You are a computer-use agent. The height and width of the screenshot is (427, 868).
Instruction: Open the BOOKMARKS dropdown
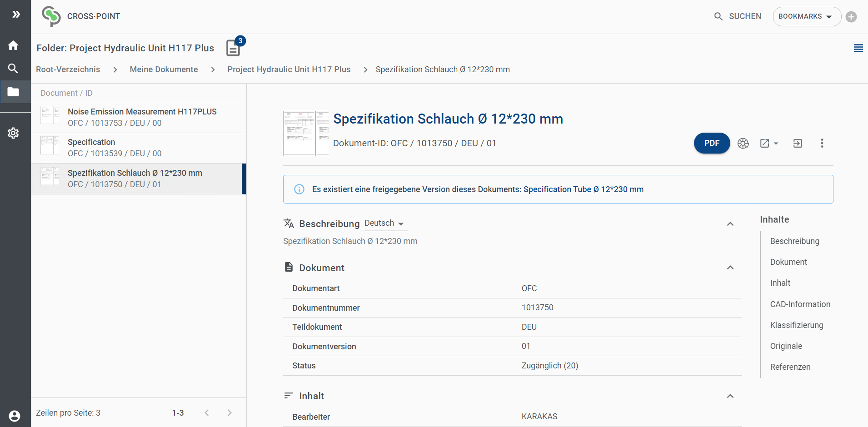807,17
